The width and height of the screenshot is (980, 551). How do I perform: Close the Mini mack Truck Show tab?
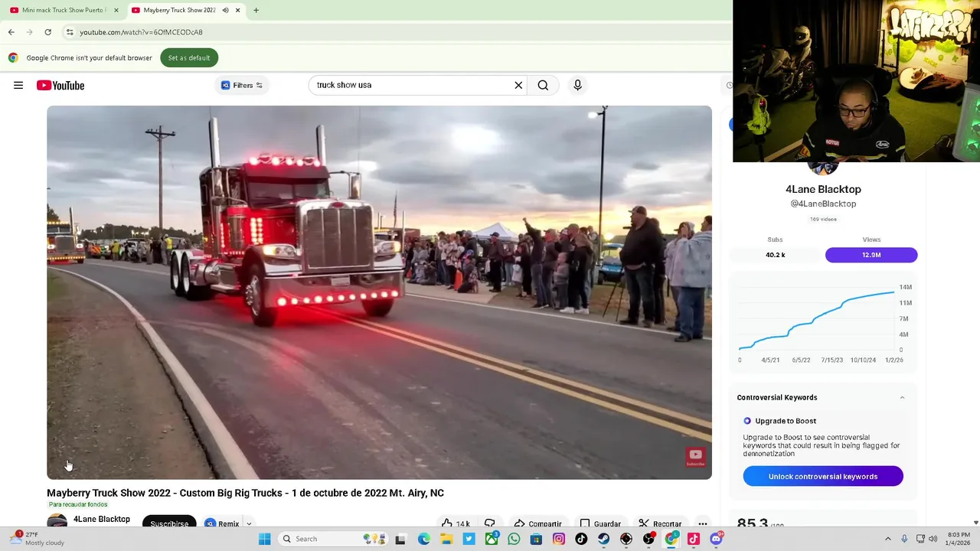pos(116,10)
